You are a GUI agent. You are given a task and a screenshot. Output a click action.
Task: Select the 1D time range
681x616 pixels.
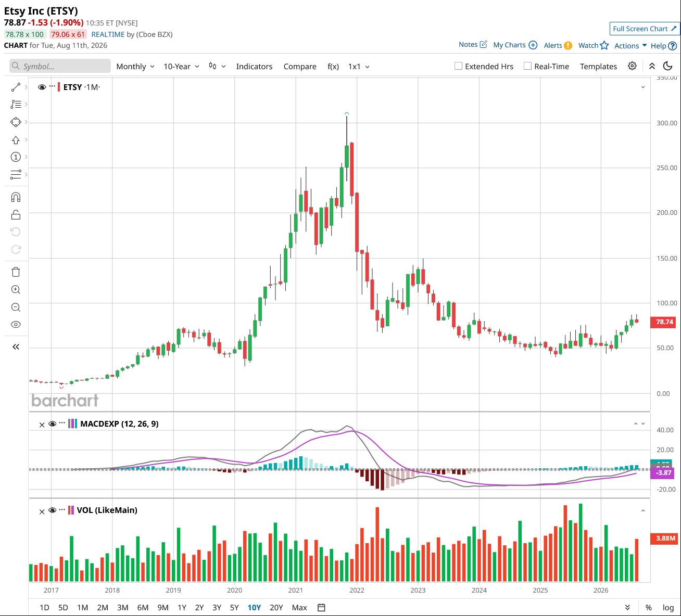coord(44,607)
